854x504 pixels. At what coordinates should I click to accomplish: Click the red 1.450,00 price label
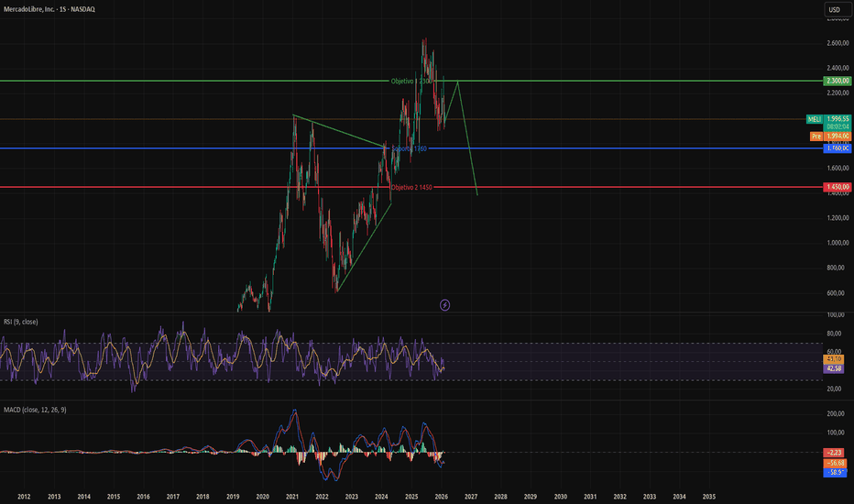pos(837,187)
